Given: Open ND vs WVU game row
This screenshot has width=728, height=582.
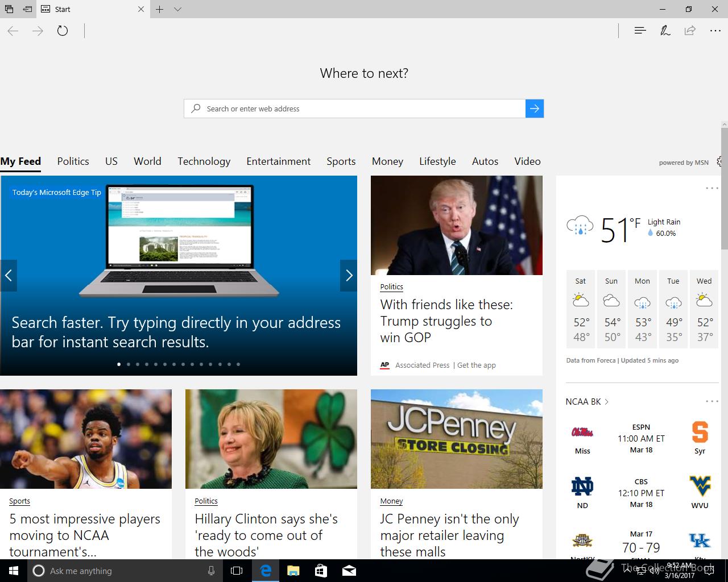Looking at the screenshot, I should pos(641,493).
